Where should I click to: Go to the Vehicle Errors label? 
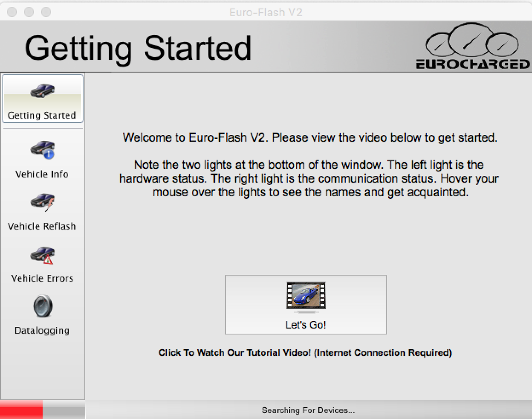42,278
